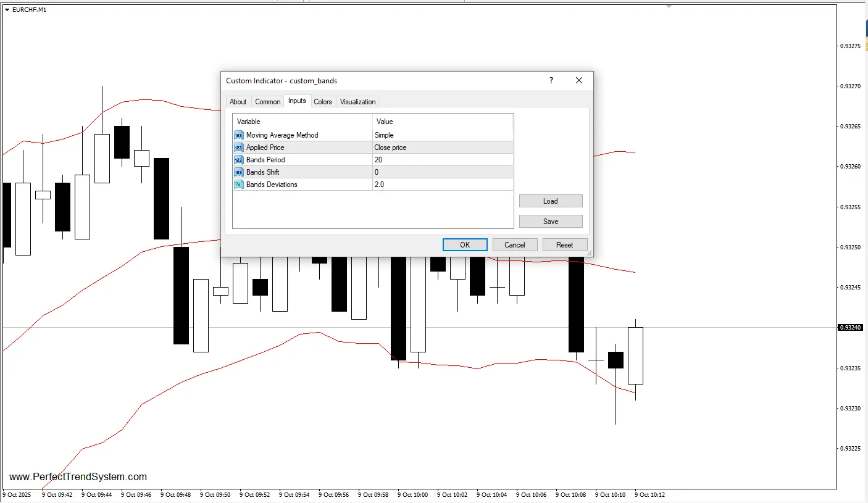The width and height of the screenshot is (868, 503).
Task: Open the EURCHF,M1 chart title arrow
Action: point(7,9)
